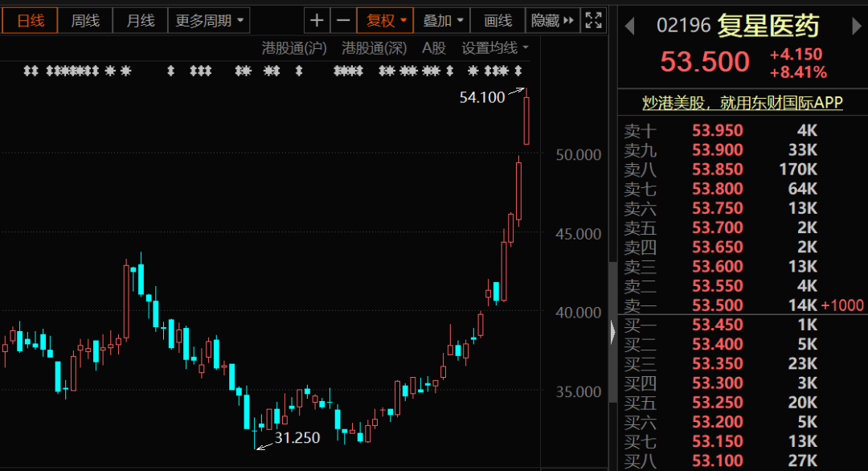This screenshot has width=868, height=471.
Task: Click the 隐藏 hide panel button
Action: pyautogui.click(x=552, y=20)
